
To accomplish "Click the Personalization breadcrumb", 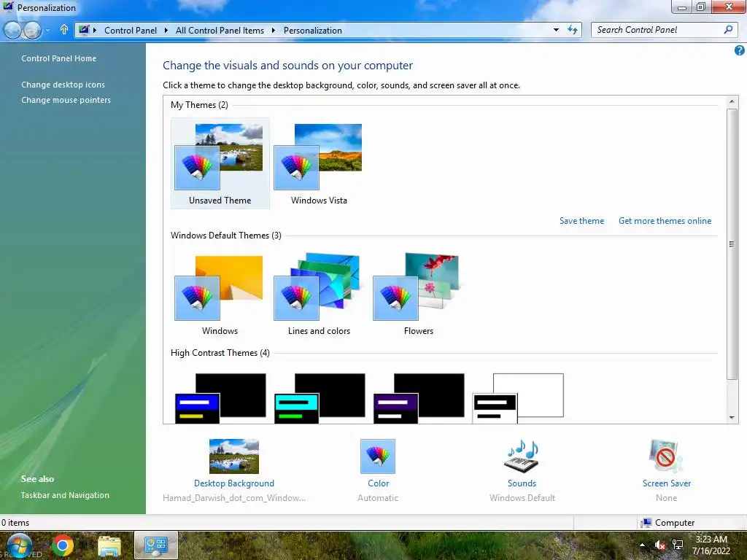I will tap(312, 31).
